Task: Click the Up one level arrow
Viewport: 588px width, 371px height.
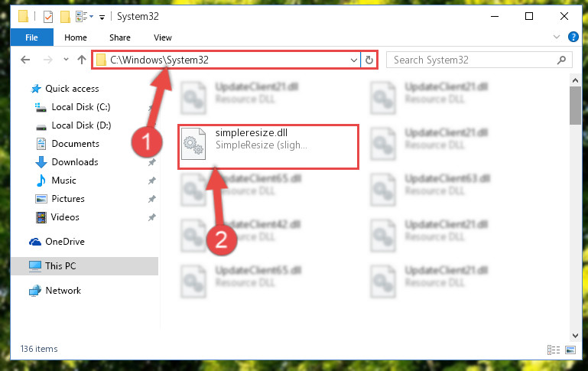Action: pos(82,60)
